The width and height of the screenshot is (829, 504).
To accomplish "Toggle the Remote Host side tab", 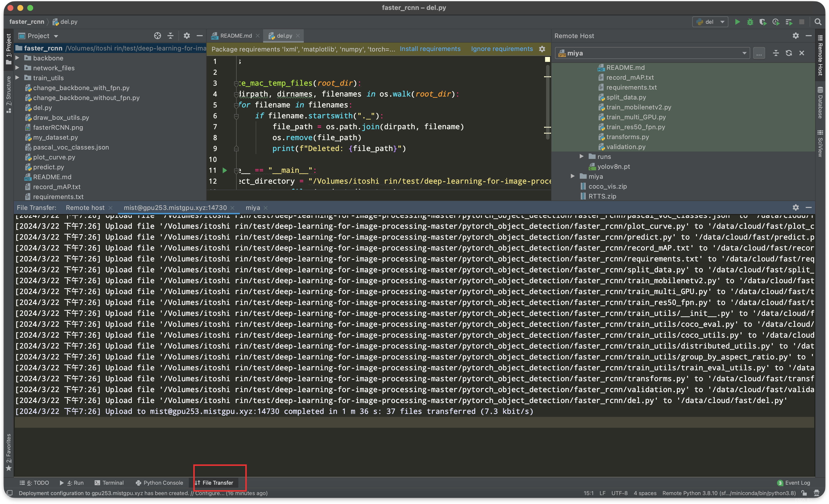I will (x=820, y=56).
